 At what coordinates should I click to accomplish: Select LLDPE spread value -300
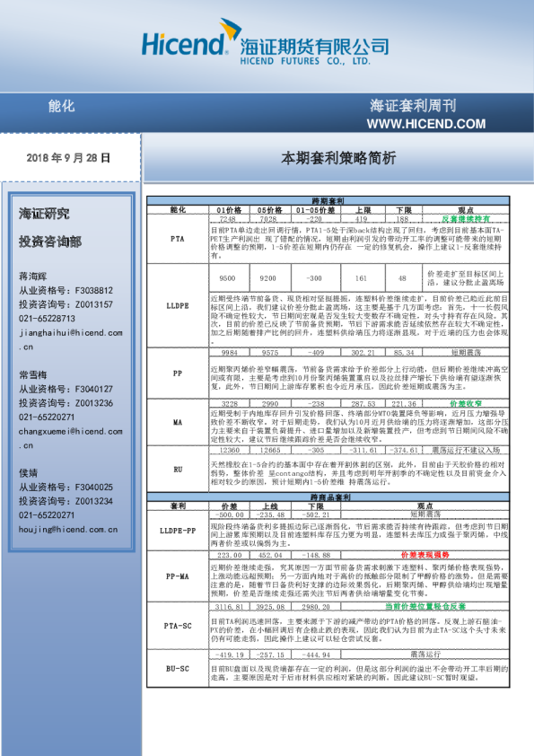point(314,278)
